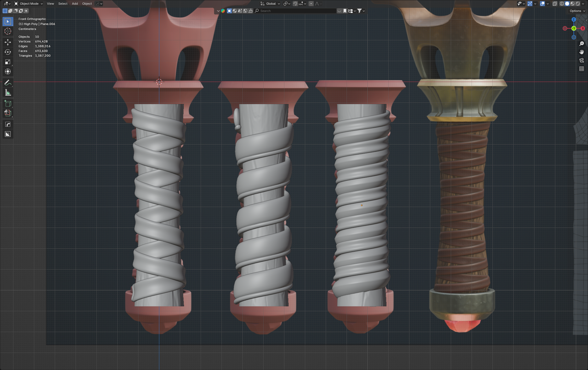Screen dimensions: 588x370
Task: Click the Edges count 1,388,016
Action: coord(43,46)
